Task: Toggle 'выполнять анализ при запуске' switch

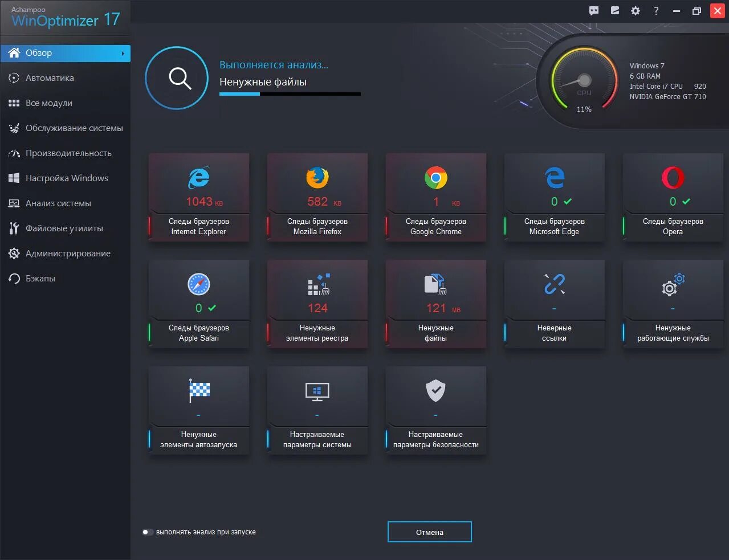Action: 148,532
